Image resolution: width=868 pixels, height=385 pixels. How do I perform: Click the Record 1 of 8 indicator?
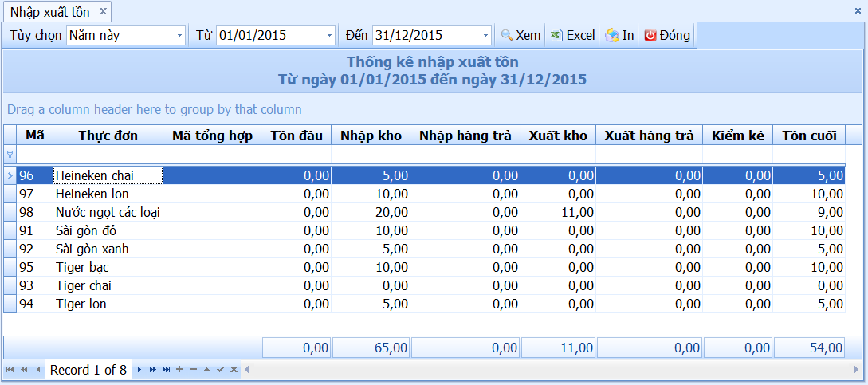click(x=88, y=370)
